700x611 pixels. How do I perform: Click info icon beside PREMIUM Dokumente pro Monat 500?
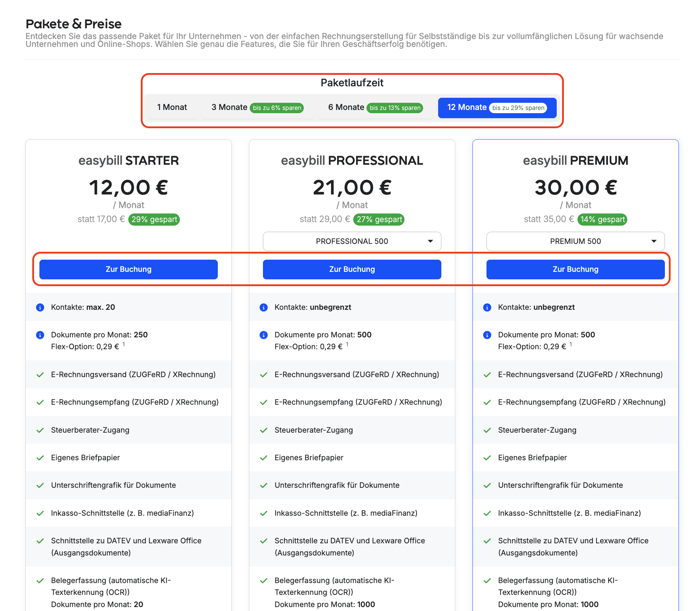(487, 335)
